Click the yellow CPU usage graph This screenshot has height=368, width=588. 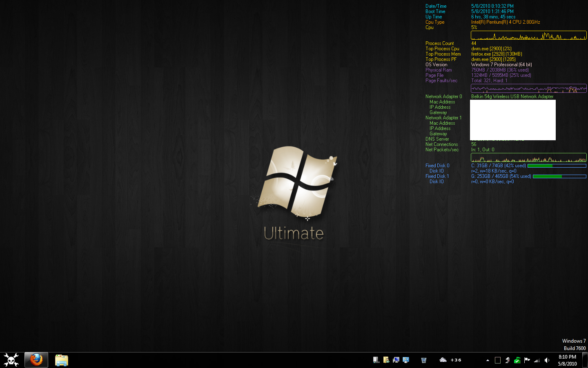tap(529, 36)
